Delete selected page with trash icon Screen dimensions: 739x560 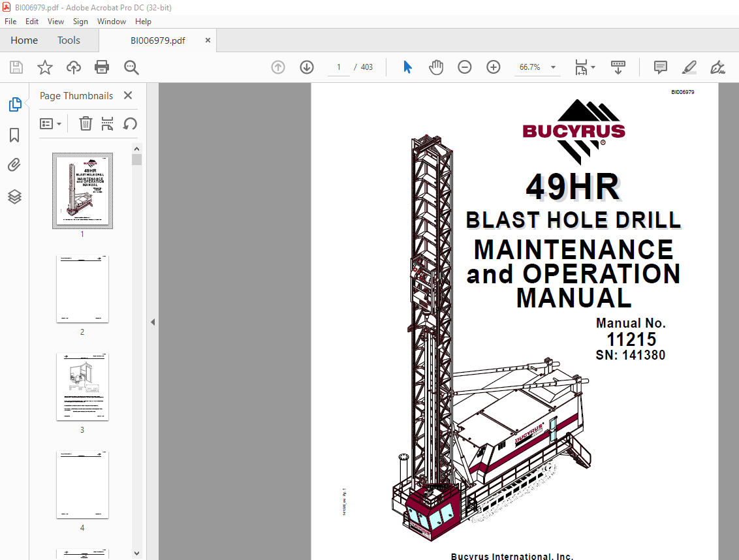pos(86,123)
